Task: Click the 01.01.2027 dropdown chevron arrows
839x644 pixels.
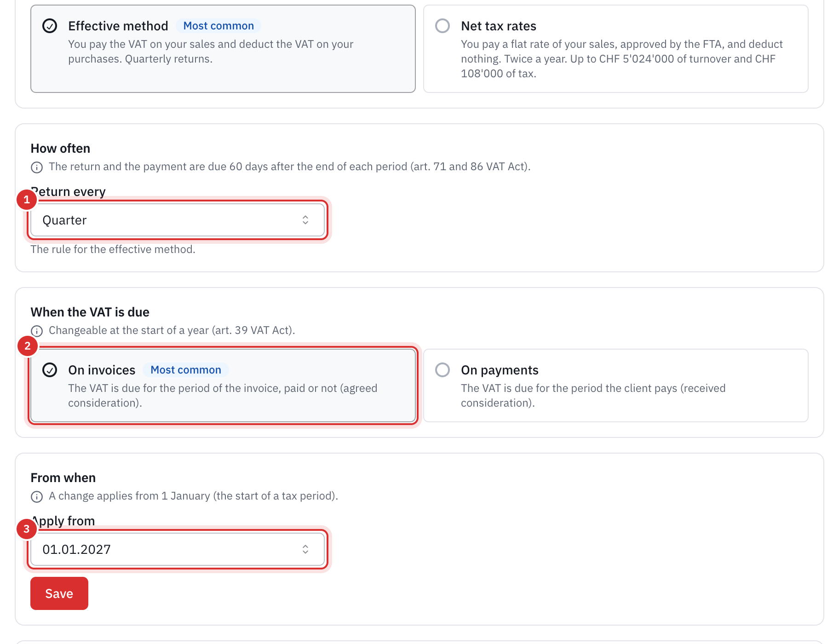Action: (305, 549)
